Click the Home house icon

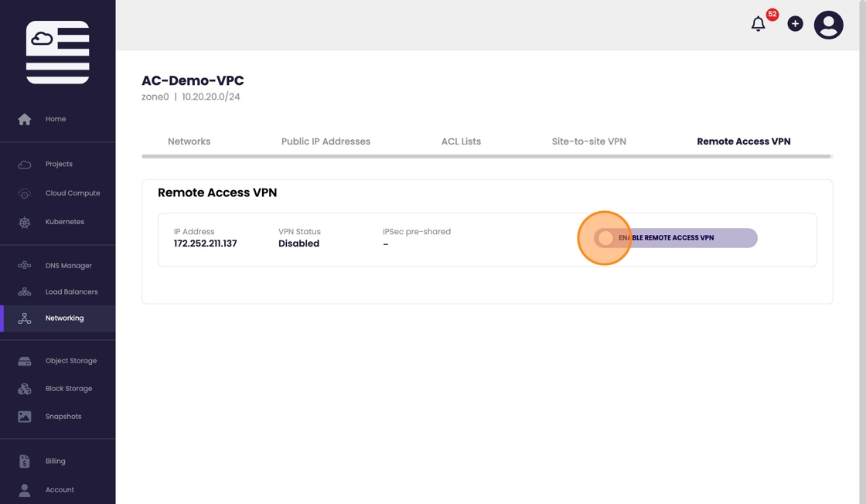coord(25,119)
